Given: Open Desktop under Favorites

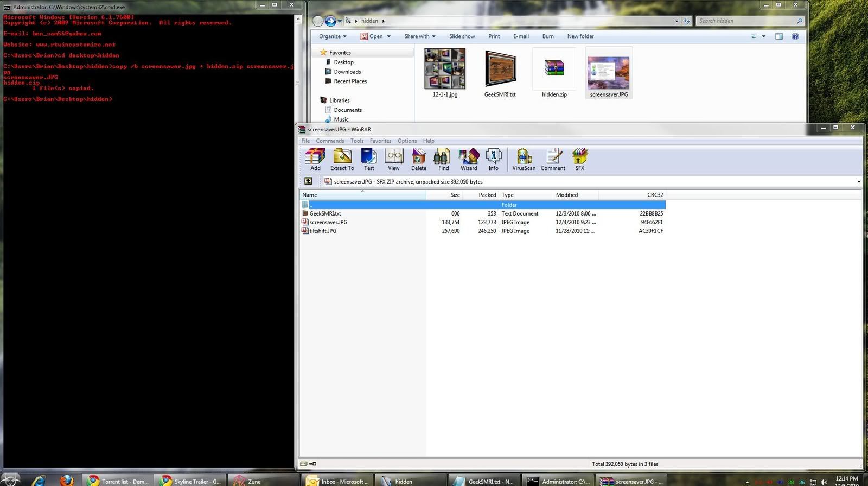Looking at the screenshot, I should (343, 62).
